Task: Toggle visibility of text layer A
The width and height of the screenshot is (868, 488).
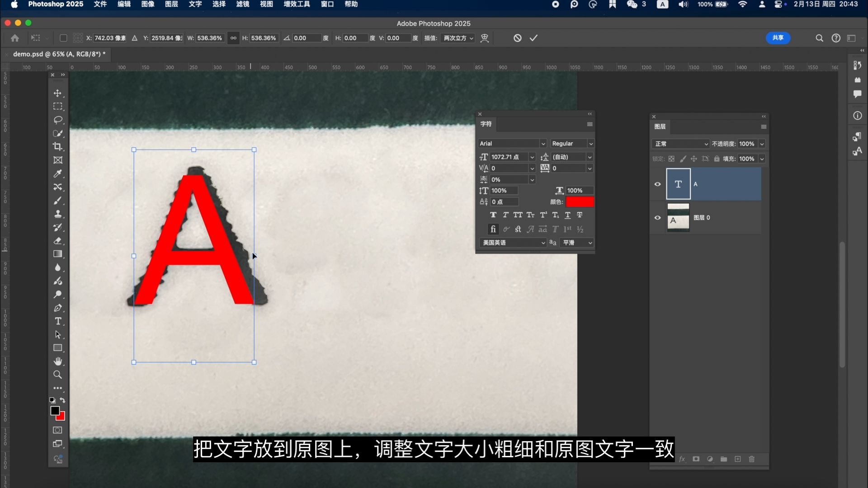Action: (658, 183)
